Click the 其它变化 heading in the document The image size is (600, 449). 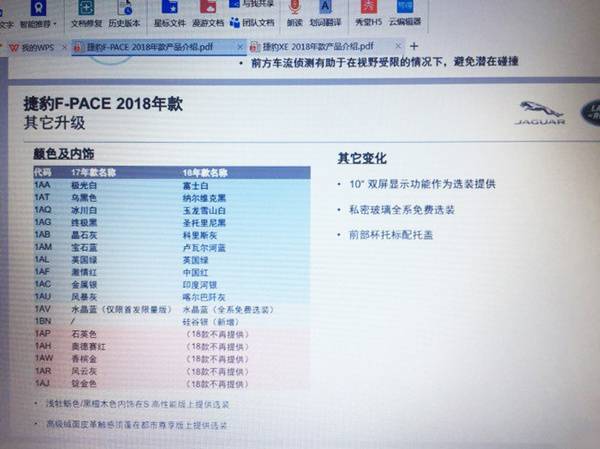tap(361, 159)
